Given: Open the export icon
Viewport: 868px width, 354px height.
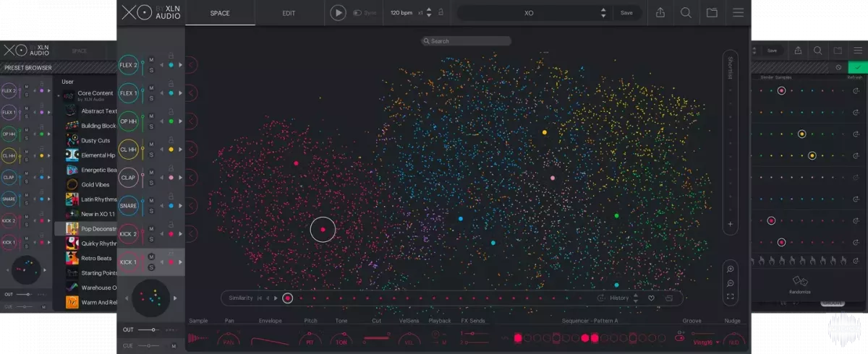Looking at the screenshot, I should [660, 12].
